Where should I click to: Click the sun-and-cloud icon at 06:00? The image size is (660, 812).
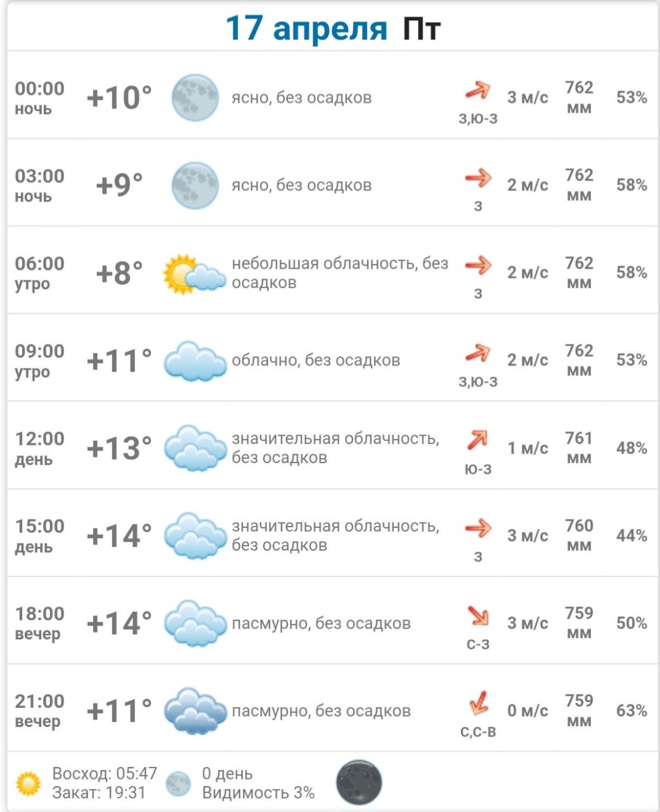click(x=194, y=274)
